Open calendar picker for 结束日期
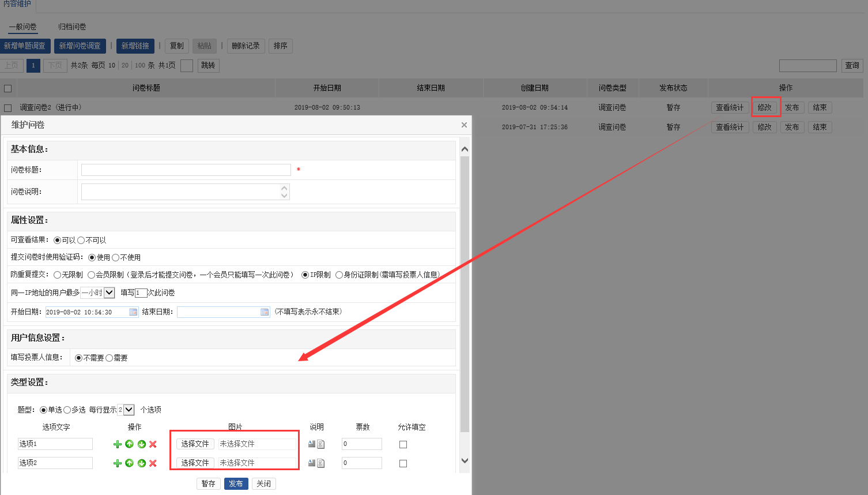Viewport: 868px width, 495px height. coord(265,312)
